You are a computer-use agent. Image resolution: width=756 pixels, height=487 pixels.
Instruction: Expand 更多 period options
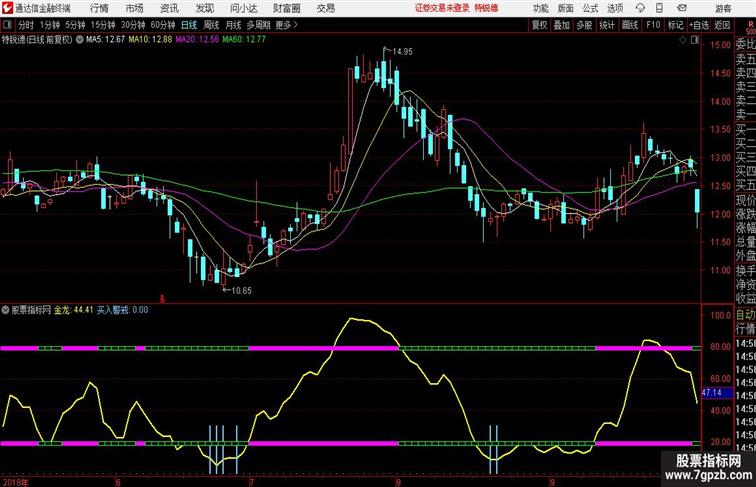(x=286, y=25)
